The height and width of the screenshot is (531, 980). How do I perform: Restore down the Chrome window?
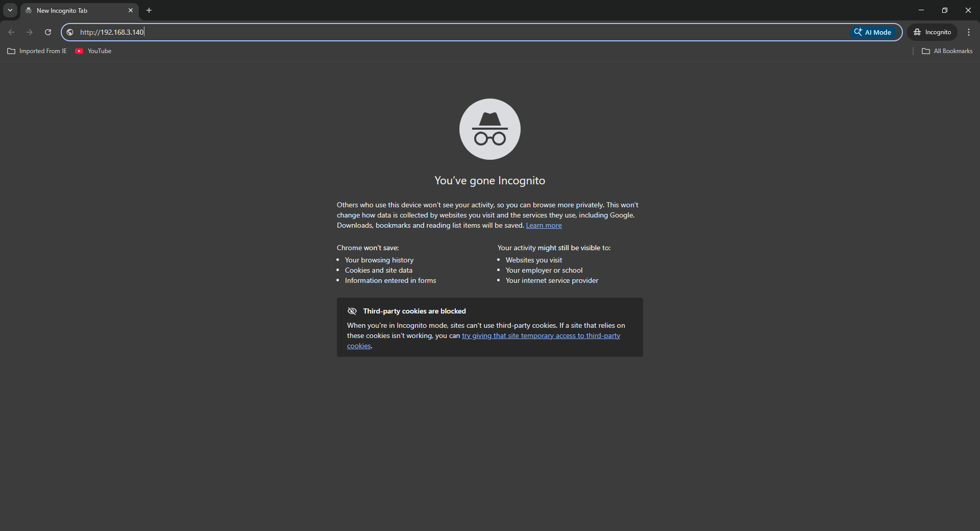click(945, 10)
